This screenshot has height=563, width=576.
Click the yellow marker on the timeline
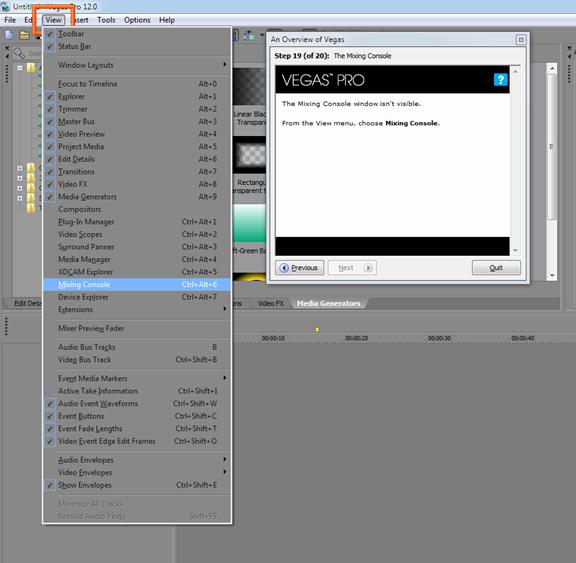pyautogui.click(x=317, y=330)
